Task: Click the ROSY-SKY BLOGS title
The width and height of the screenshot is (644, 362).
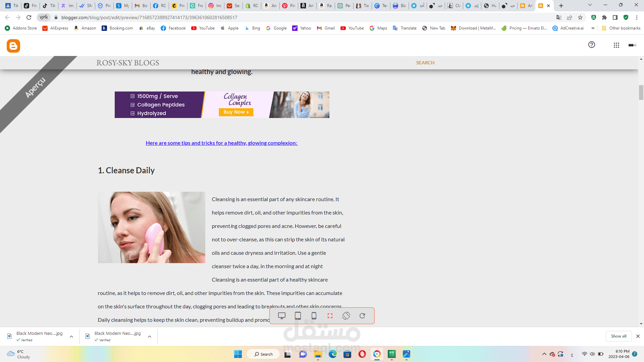Action: [128, 63]
